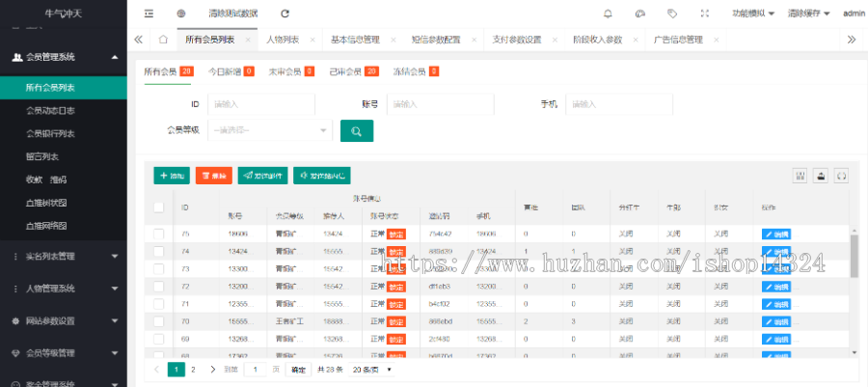This screenshot has height=387, width=868.
Task: Open the notification bell
Action: (x=608, y=14)
